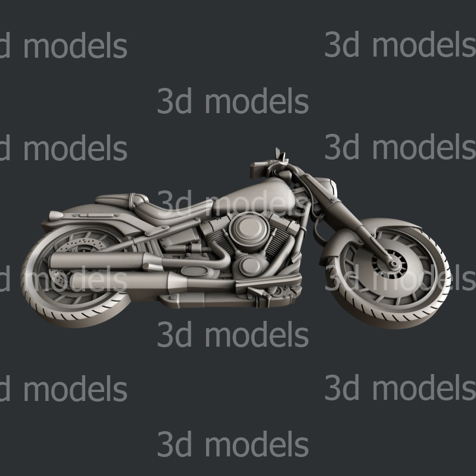Click the handlebar grip
This screenshot has height=476, width=476.
259,169
